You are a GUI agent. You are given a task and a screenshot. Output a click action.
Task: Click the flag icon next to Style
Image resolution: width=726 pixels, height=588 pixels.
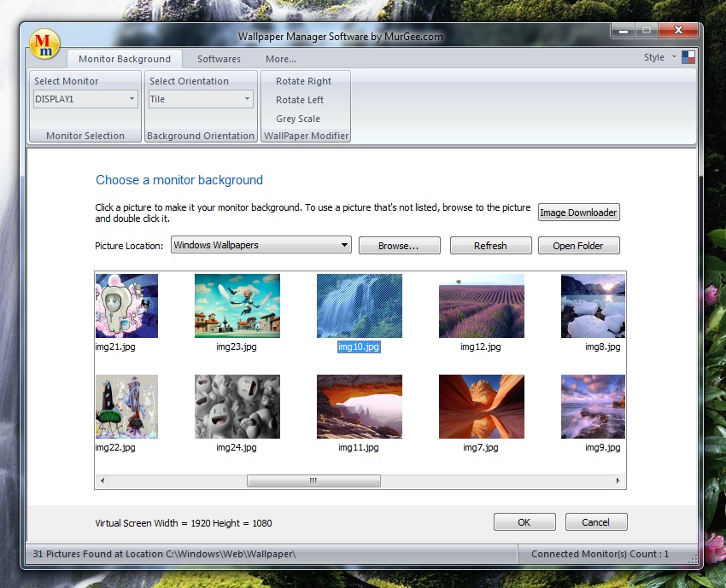click(x=687, y=56)
